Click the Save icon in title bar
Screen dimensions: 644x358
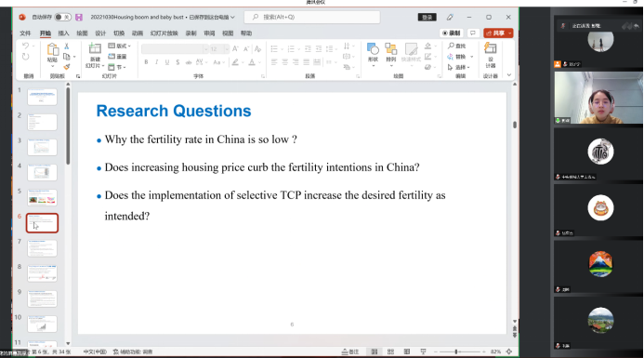(x=79, y=18)
